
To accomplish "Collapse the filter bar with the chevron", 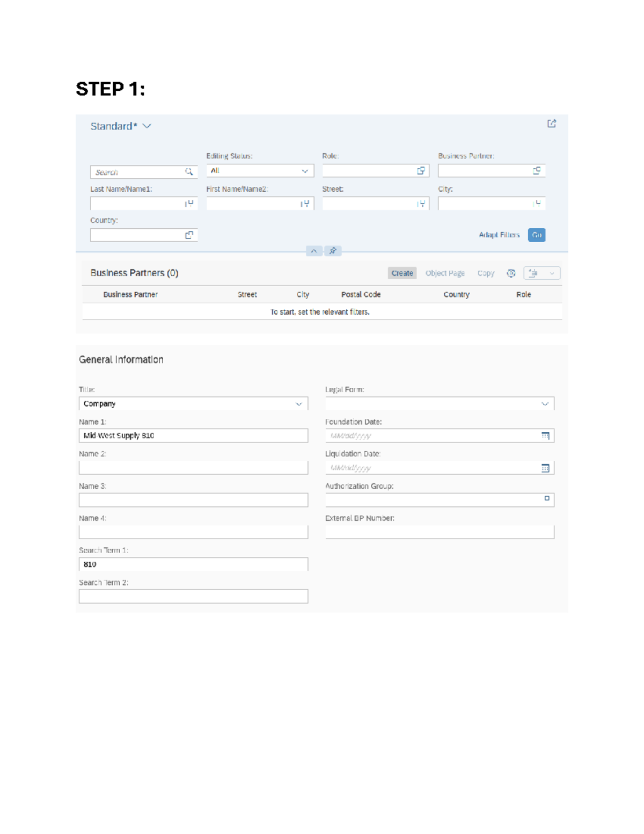I will click(x=314, y=251).
